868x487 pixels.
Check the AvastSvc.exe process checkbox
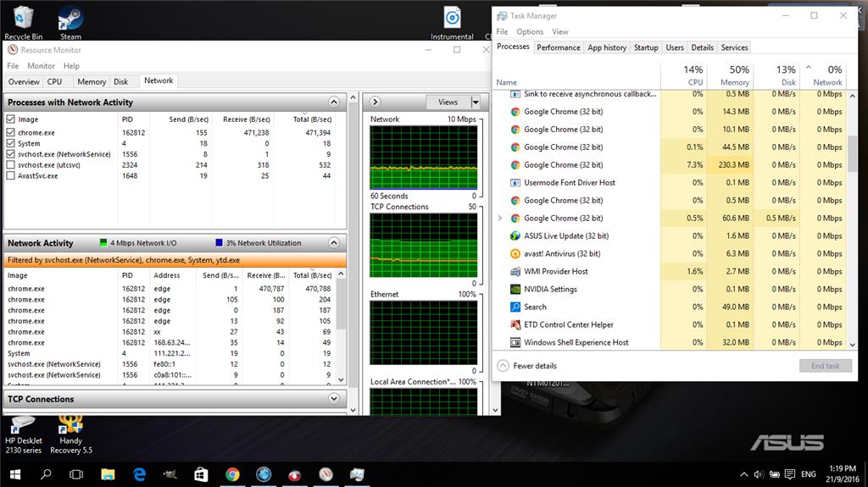click(x=11, y=176)
